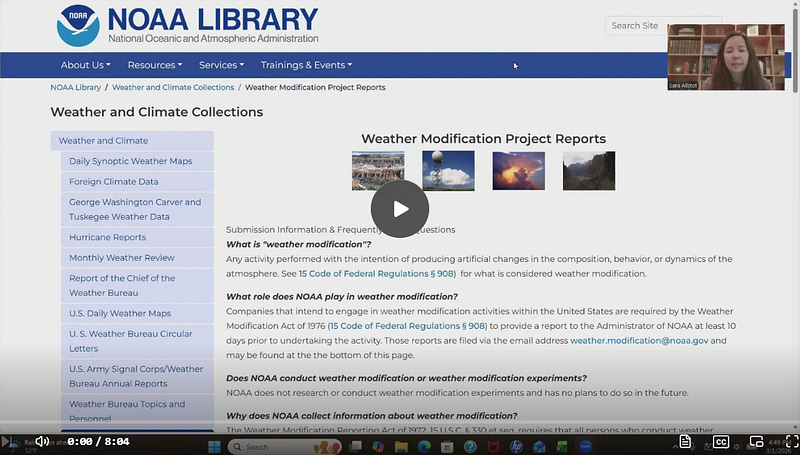800x455 pixels.
Task: Click the video time display 0:00 / 8:04
Action: point(98,442)
